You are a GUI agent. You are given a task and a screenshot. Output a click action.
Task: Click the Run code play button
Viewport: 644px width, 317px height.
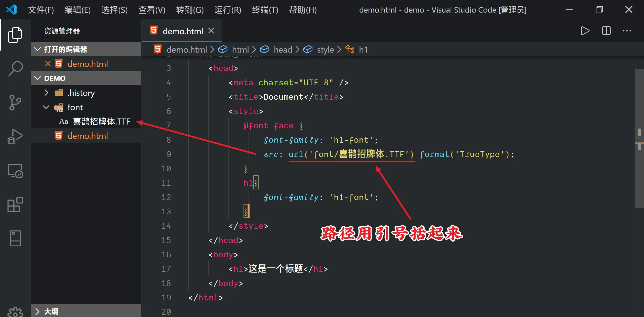click(585, 31)
